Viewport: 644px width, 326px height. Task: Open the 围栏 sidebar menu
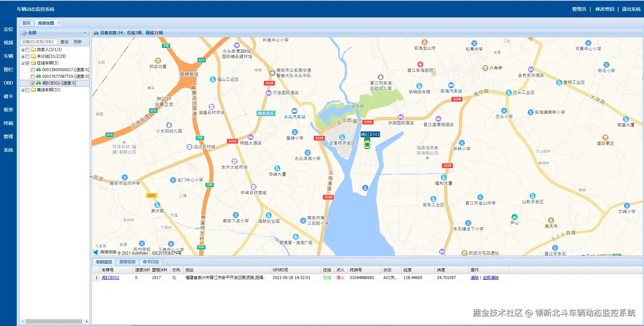8,69
